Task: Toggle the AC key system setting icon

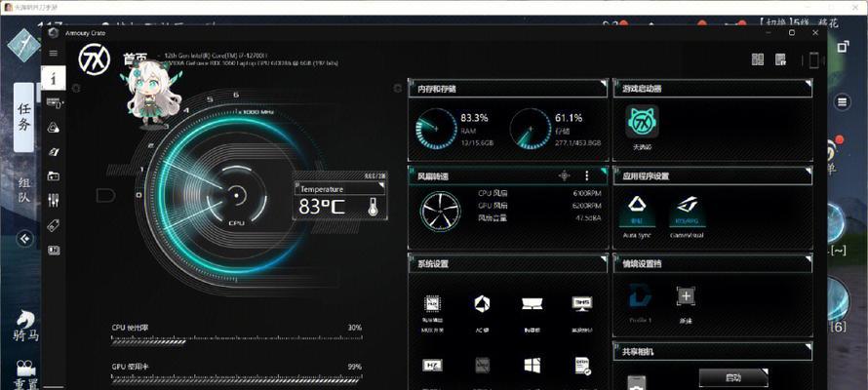Action: 482,303
